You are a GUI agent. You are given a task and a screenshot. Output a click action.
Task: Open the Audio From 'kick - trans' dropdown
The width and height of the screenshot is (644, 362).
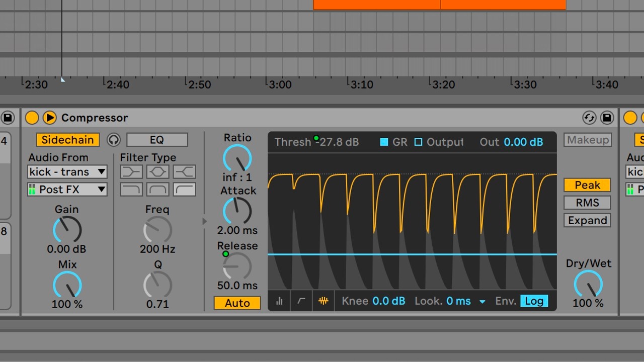click(67, 172)
